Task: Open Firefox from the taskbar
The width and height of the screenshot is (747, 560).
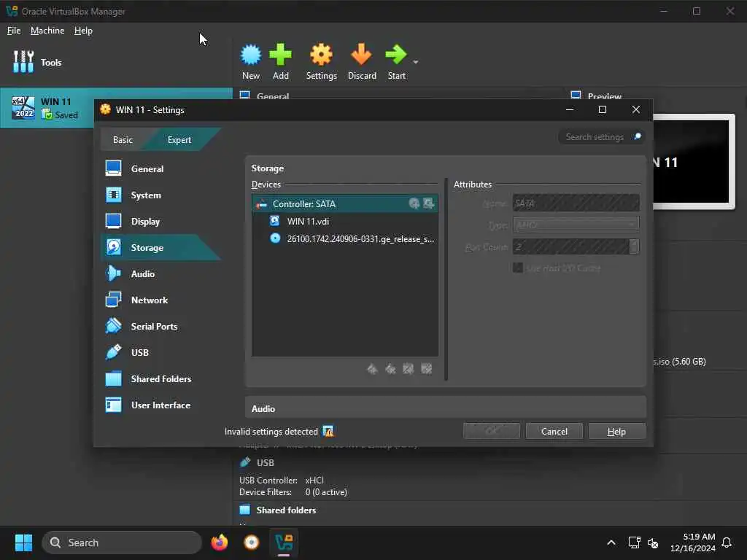Action: tap(219, 542)
